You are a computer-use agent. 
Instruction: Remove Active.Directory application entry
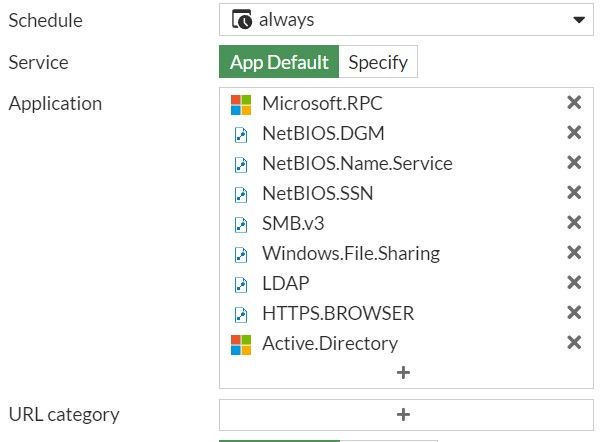tap(574, 343)
